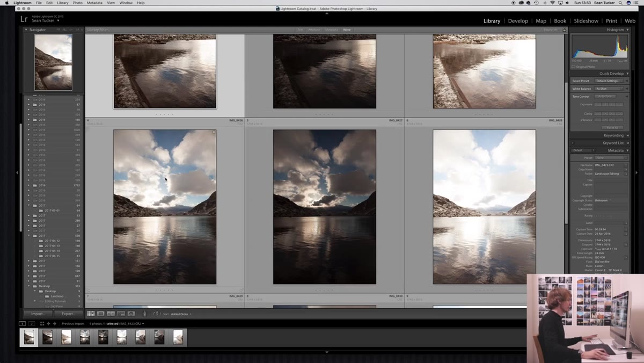Viewport: 644px width, 363px height.
Task: Collapse the left panel using edge arrow
Action: 17,172
